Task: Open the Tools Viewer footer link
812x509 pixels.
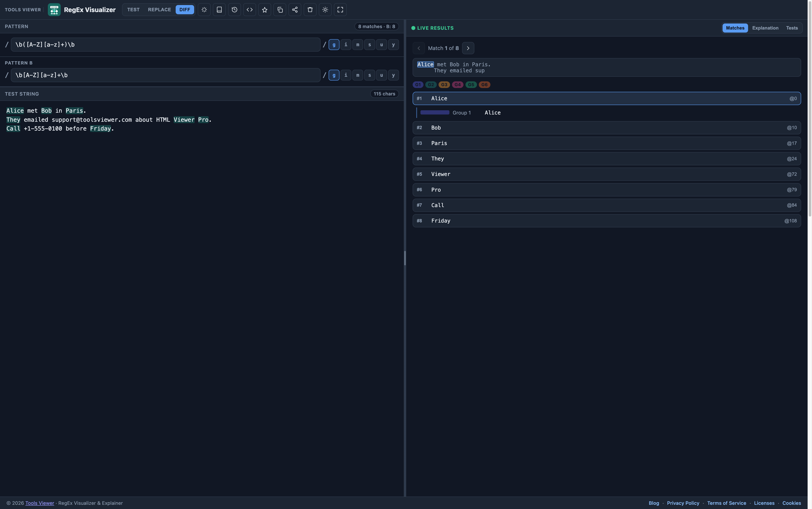Action: 39,503
